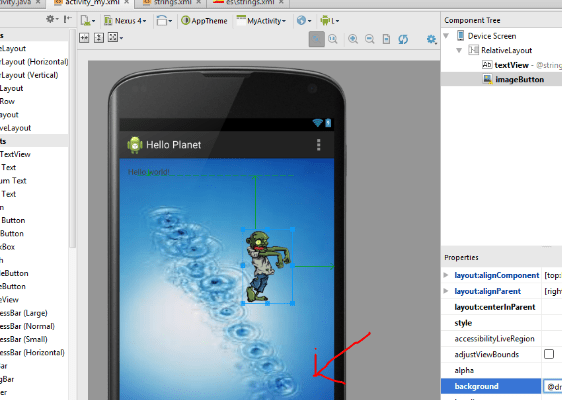
Task: Refresh the layout preview
Action: click(403, 39)
